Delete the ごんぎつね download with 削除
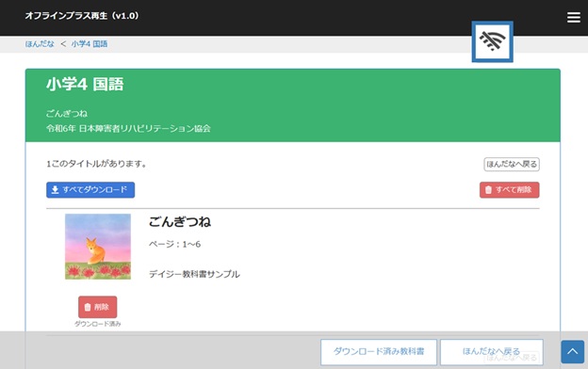 click(97, 307)
